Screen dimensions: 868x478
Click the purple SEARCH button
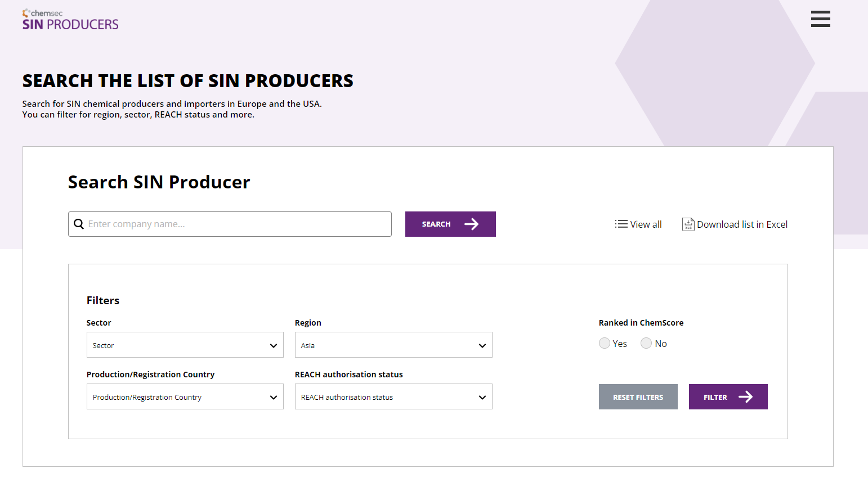450,224
